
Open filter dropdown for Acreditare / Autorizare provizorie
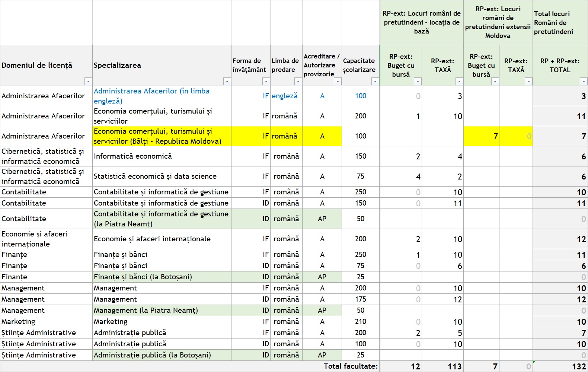click(x=338, y=82)
